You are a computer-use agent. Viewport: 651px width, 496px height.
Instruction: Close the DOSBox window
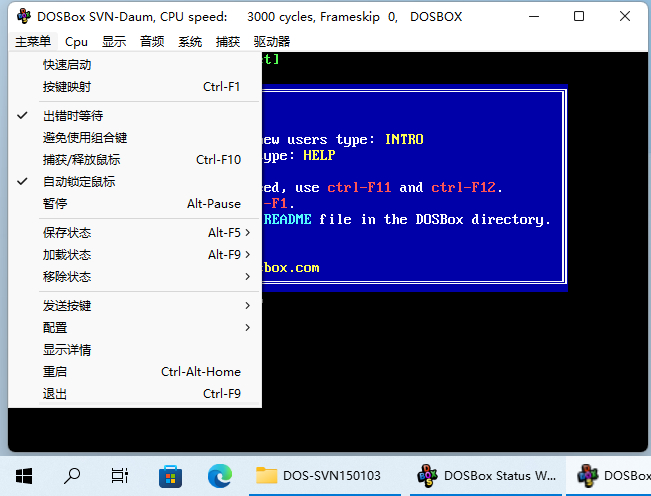pos(624,17)
